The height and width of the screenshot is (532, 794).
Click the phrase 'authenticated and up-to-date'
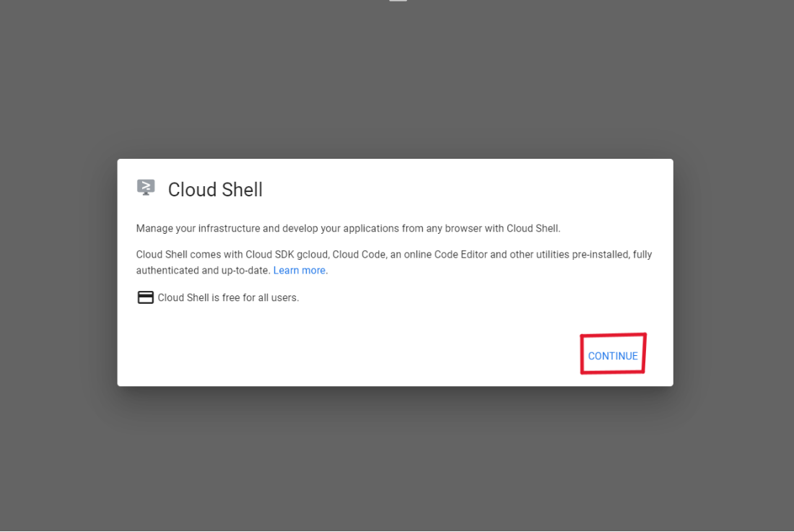coord(203,271)
